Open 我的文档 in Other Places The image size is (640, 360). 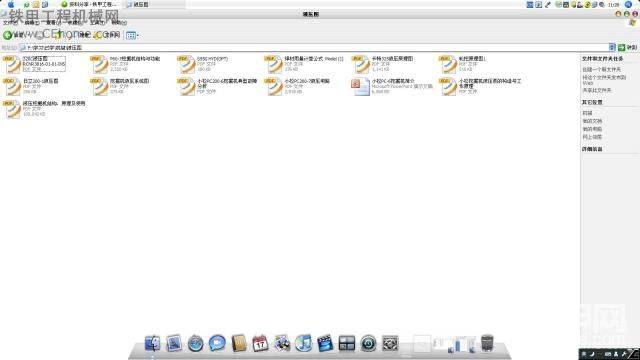pos(592,121)
